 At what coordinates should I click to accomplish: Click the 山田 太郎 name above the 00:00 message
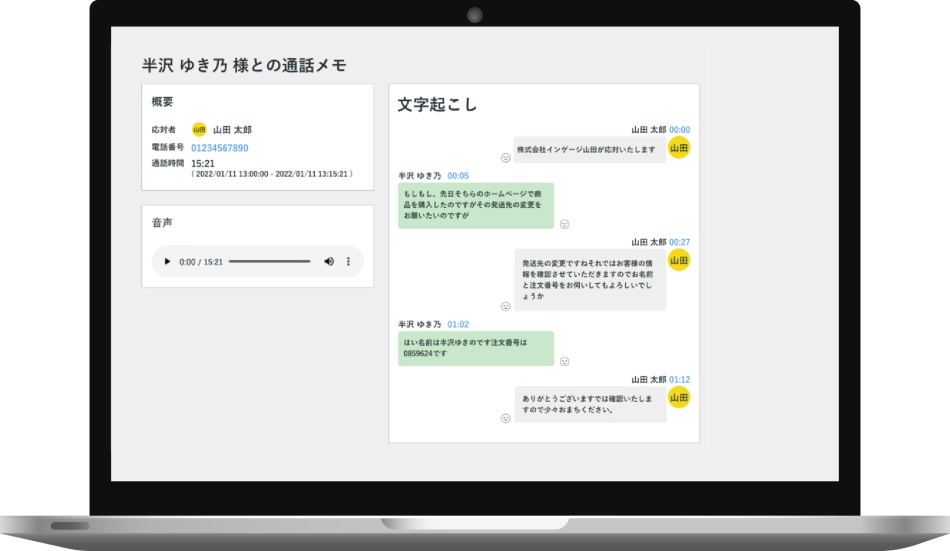click(648, 130)
